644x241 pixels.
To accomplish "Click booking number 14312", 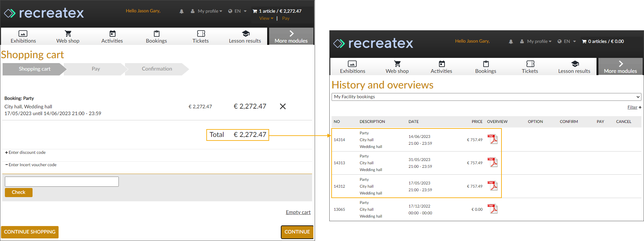I will coord(339,186).
